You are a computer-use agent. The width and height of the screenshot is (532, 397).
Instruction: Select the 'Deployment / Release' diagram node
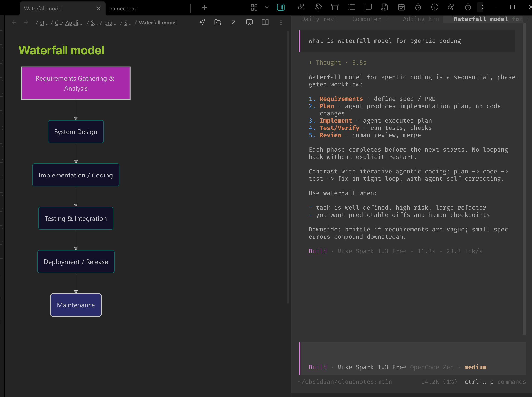pyautogui.click(x=76, y=262)
